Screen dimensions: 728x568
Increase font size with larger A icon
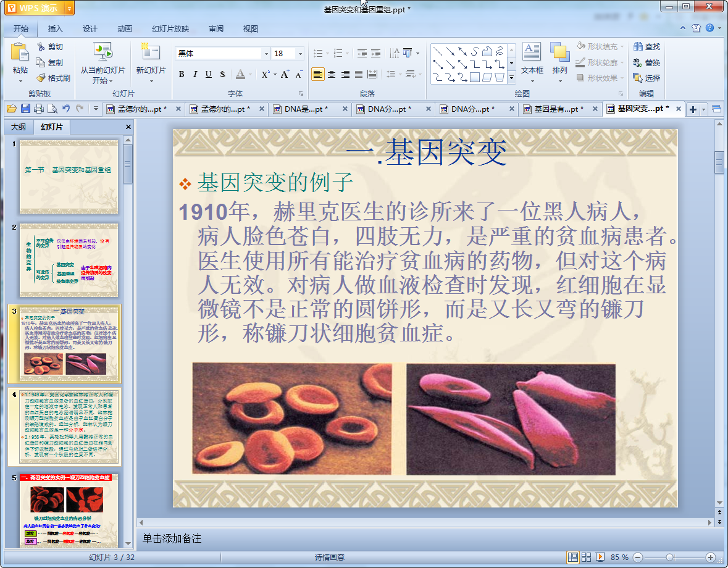(x=285, y=74)
